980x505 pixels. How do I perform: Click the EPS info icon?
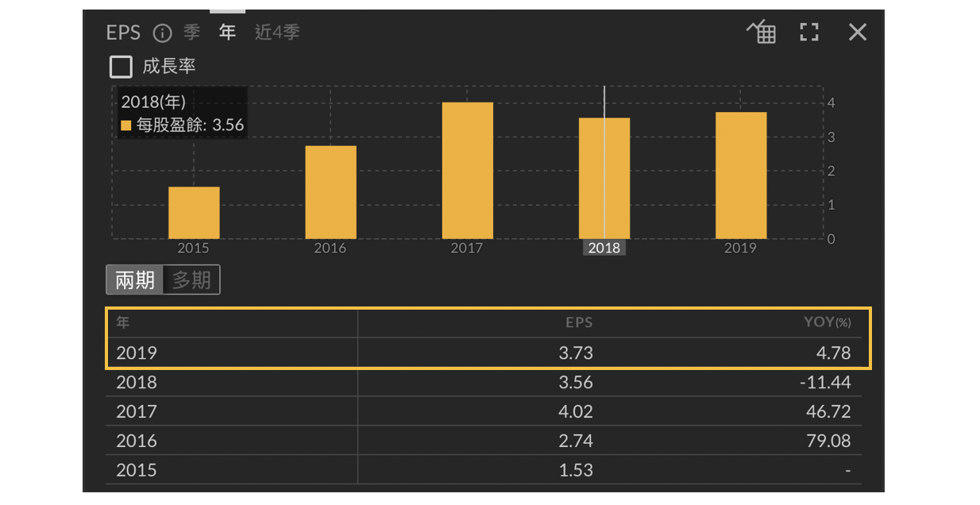[x=162, y=33]
